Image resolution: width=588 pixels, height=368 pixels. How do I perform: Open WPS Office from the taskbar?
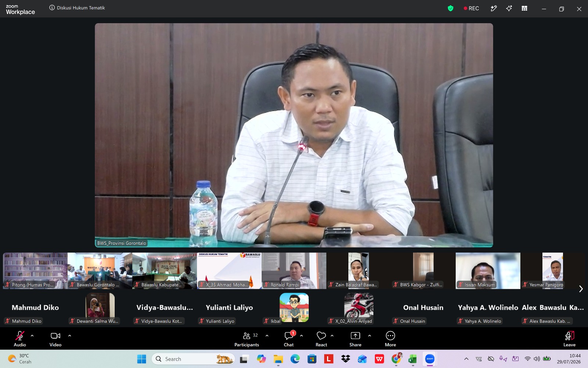[379, 359]
